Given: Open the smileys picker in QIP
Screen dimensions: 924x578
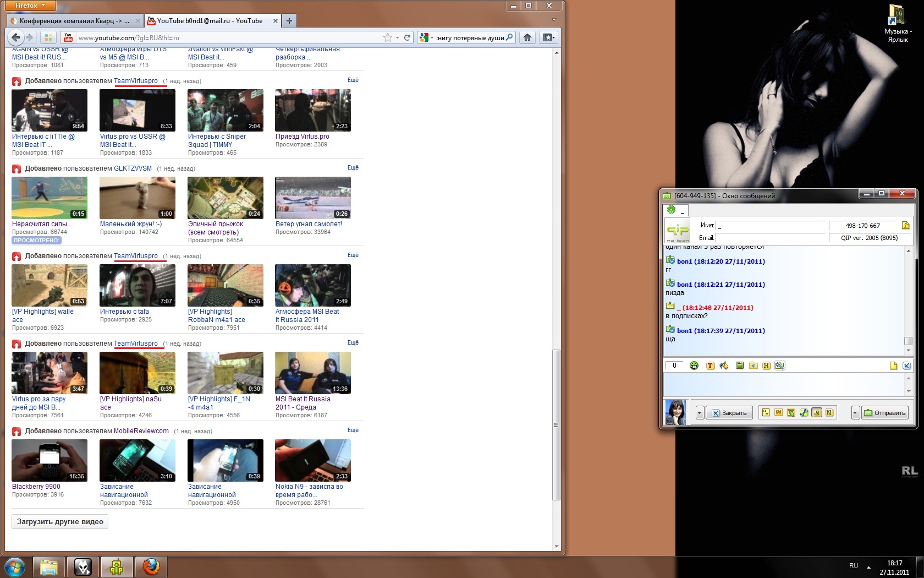Looking at the screenshot, I should tap(694, 366).
